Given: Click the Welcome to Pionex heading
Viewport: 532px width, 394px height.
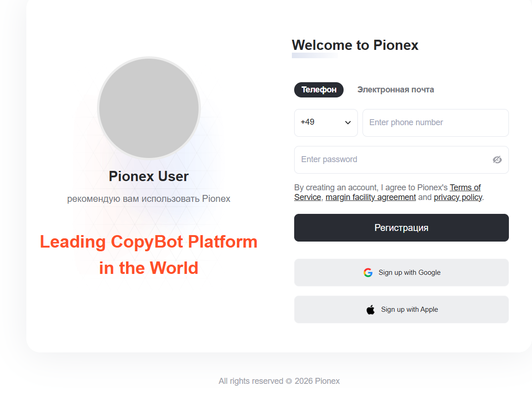Looking at the screenshot, I should click(355, 45).
